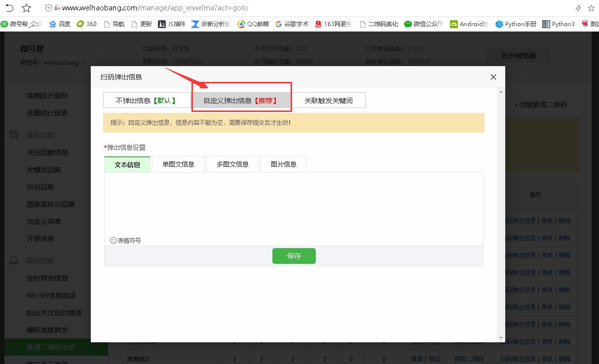Bookmark page with the address bar star

click(x=27, y=8)
